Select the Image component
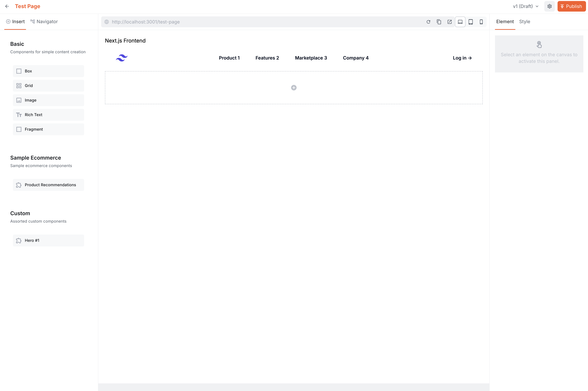The height and width of the screenshot is (391, 588). [48, 100]
